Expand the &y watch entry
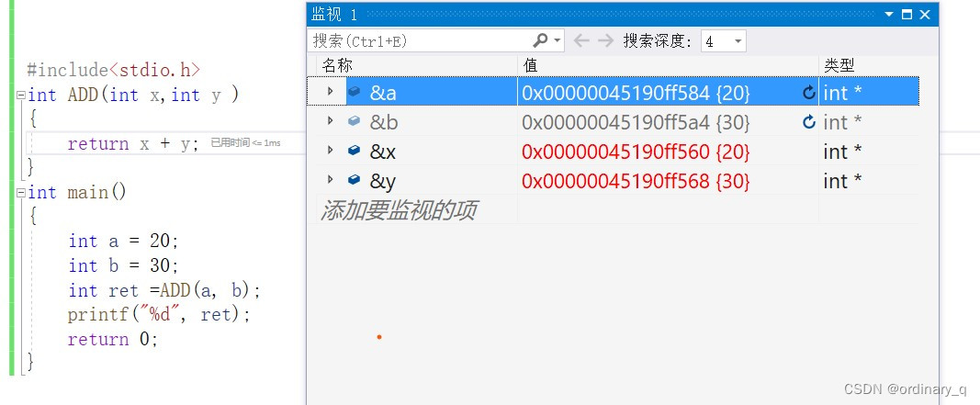Viewport: 980px width, 405px height. (330, 179)
